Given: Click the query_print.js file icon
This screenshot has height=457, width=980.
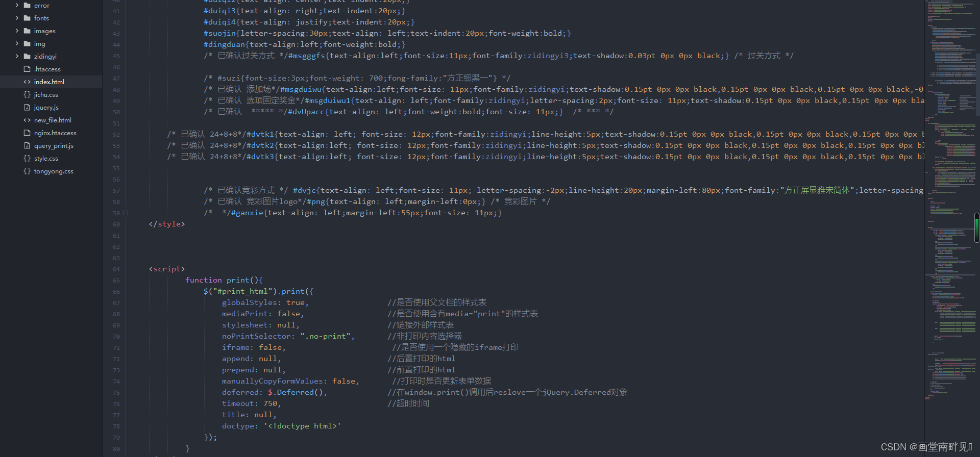Looking at the screenshot, I should [27, 145].
